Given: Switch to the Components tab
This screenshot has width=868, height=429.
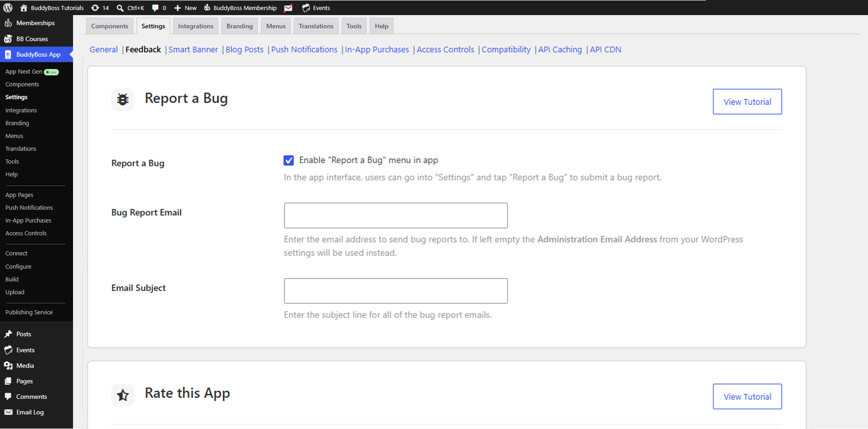Looking at the screenshot, I should [110, 26].
